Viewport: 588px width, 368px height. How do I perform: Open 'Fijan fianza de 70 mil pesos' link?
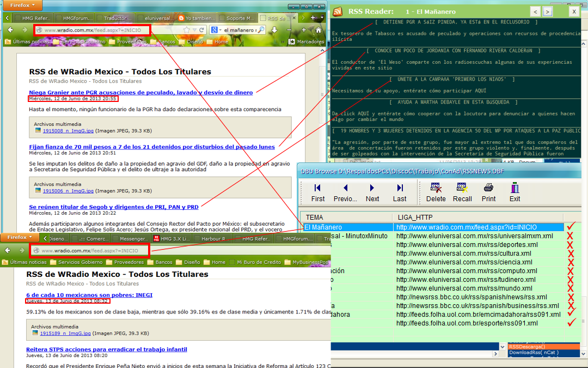[x=152, y=147]
